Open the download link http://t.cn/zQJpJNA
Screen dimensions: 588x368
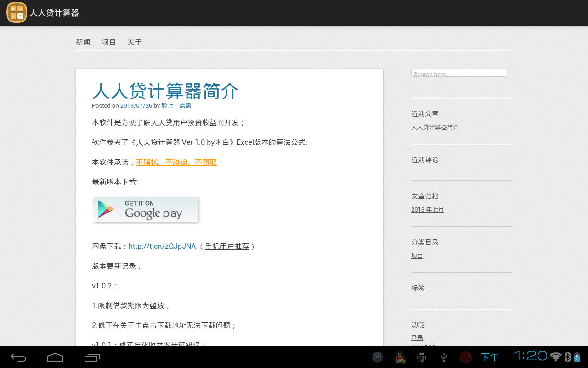point(162,246)
